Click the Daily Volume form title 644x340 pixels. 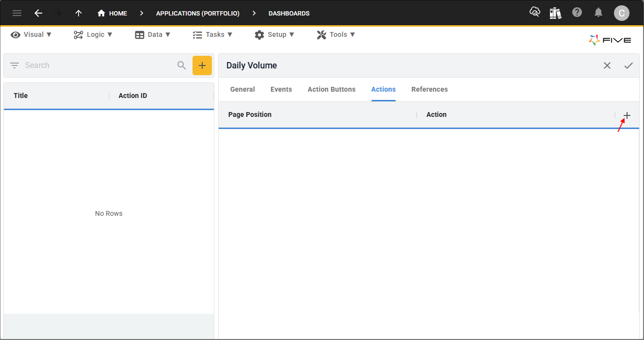point(252,65)
